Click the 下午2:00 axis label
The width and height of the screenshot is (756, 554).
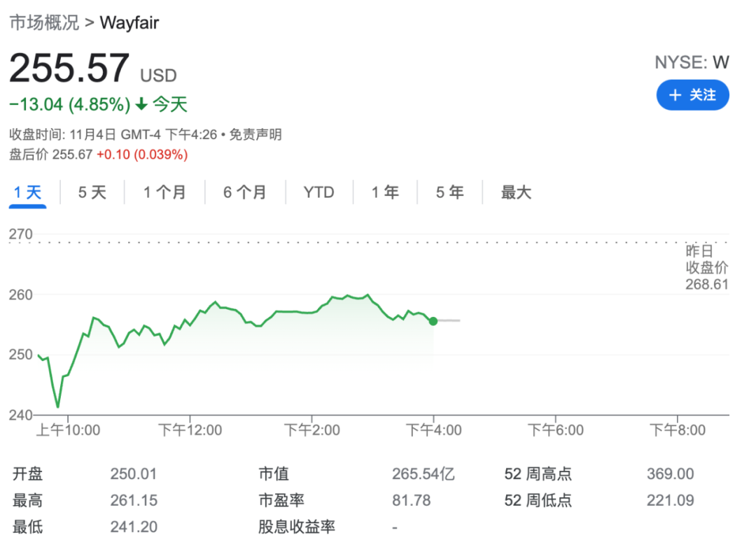tap(312, 430)
